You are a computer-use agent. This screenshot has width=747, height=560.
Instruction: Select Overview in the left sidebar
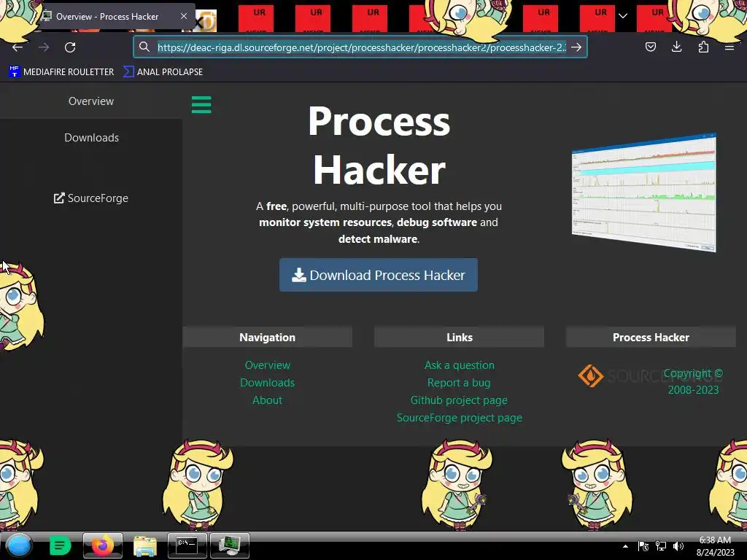click(x=91, y=101)
